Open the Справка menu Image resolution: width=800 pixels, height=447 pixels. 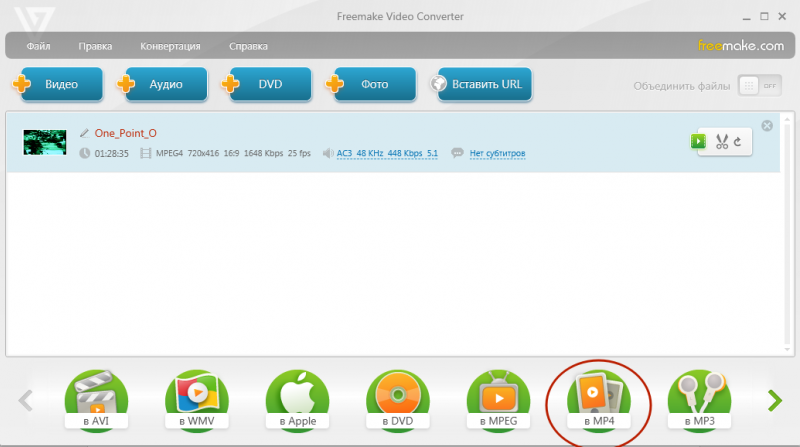coord(248,46)
